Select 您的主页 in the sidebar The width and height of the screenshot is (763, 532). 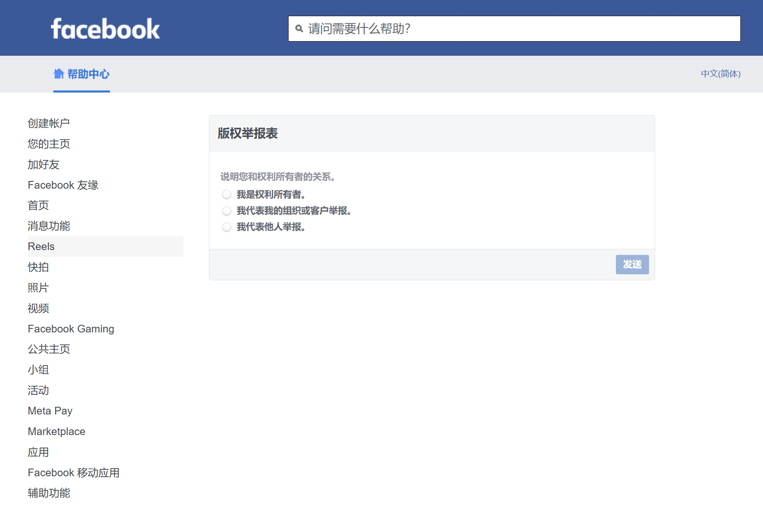[48, 143]
